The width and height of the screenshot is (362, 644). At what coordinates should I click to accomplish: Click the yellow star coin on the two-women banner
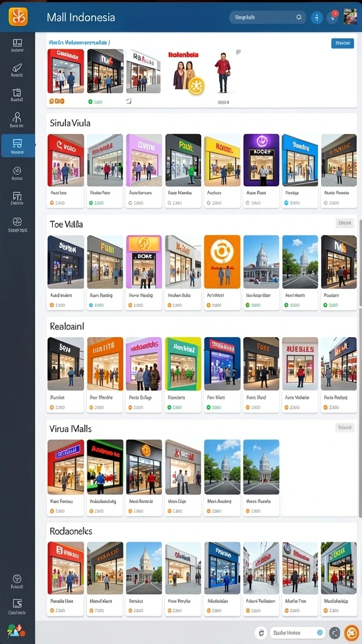tap(196, 85)
